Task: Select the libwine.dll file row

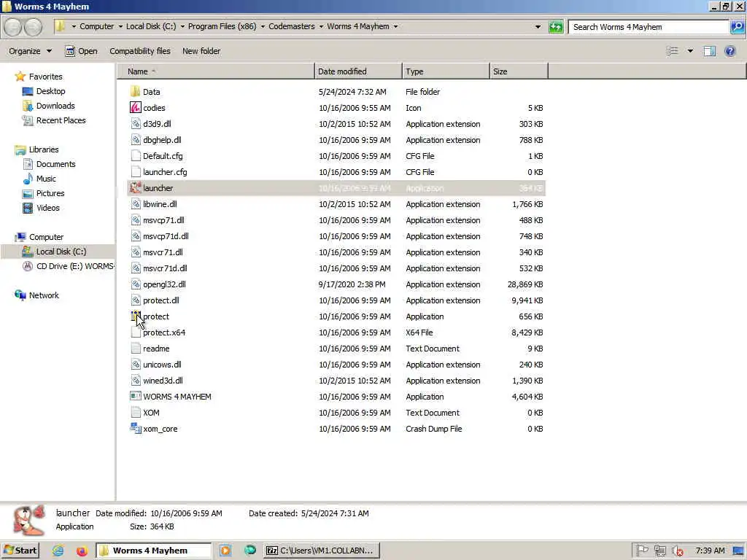Action: [x=336, y=204]
